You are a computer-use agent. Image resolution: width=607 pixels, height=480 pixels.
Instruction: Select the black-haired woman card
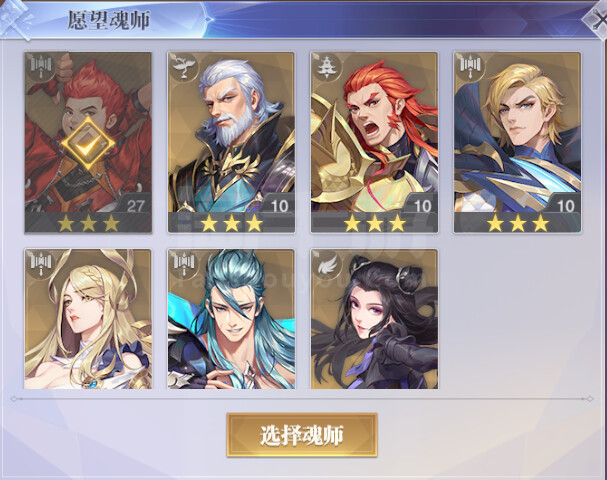click(x=374, y=319)
